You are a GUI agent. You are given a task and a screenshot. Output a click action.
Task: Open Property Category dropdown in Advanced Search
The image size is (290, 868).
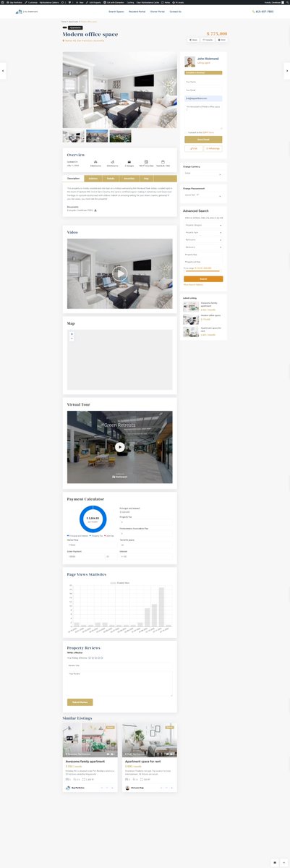[x=203, y=226]
